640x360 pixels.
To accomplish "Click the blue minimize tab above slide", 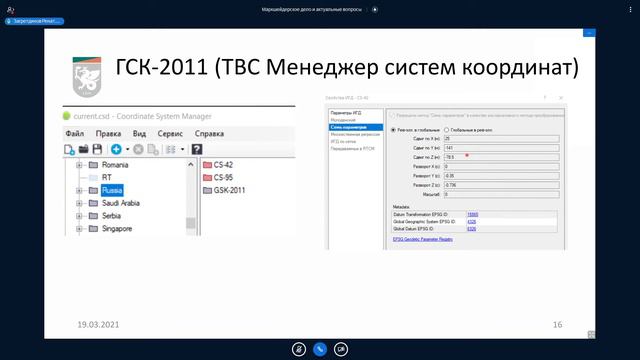I will 589,33.
